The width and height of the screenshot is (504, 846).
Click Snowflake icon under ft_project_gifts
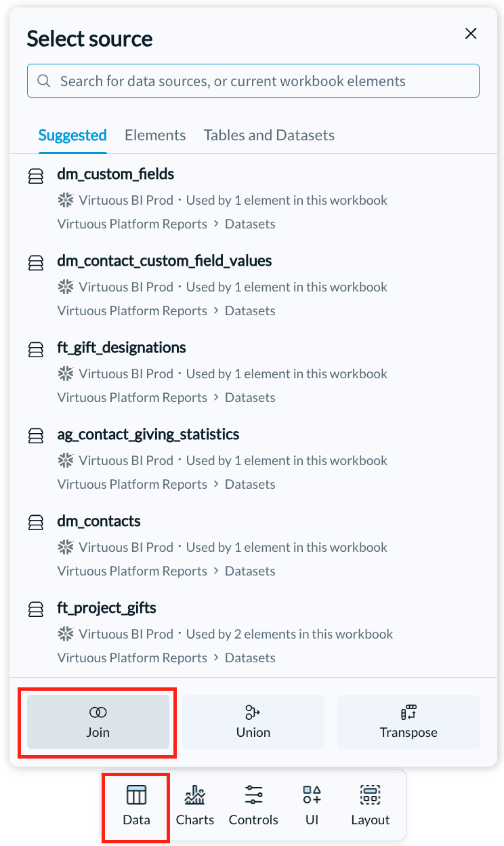click(66, 634)
